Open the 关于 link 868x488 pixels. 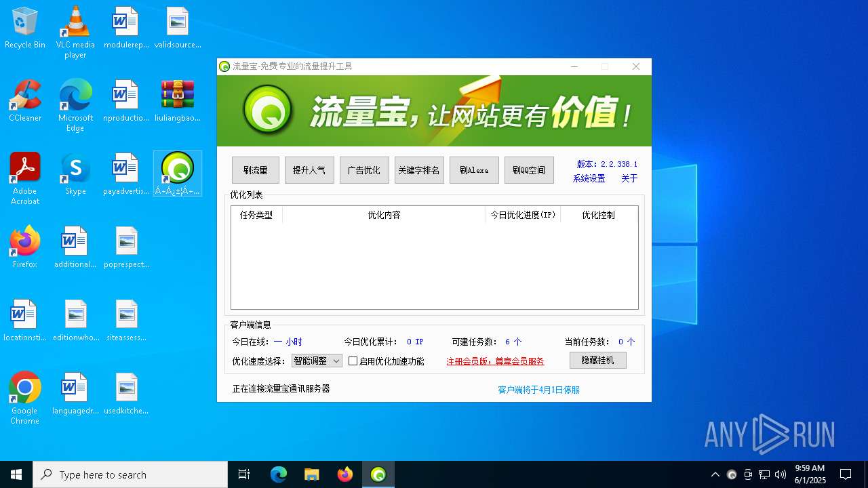tap(629, 179)
